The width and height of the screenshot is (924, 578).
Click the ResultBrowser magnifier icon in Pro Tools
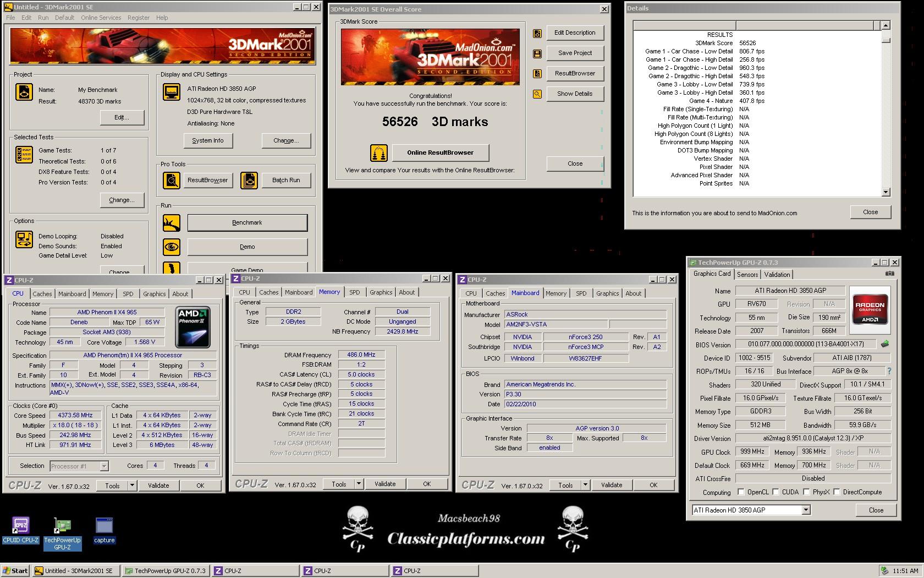(172, 180)
